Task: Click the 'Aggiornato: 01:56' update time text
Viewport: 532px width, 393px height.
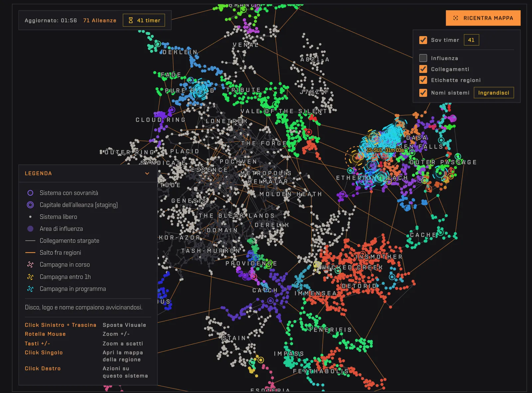Action: click(51, 20)
